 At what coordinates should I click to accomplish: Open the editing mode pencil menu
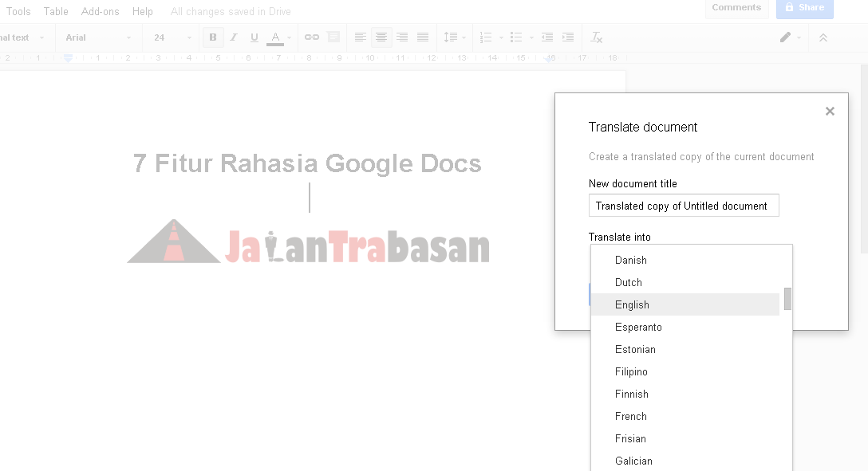(790, 37)
